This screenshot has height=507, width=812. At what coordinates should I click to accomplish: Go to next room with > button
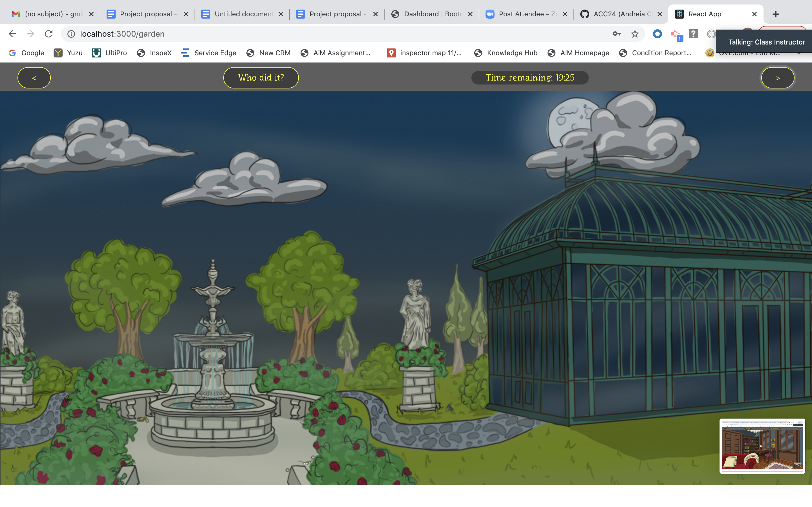[x=777, y=78]
